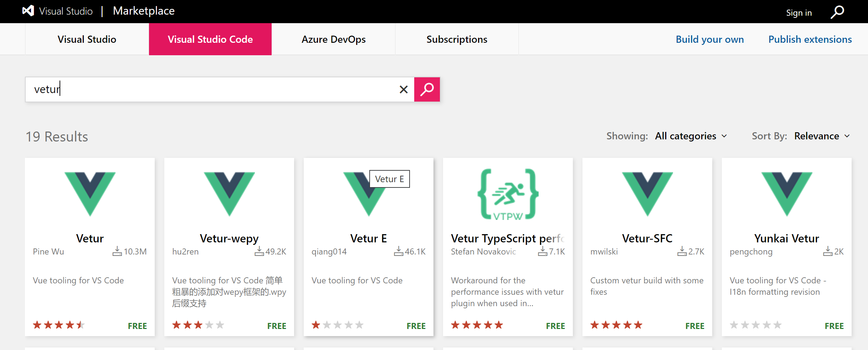This screenshot has height=350, width=868.
Task: Click the Marketplace header title
Action: coord(144,11)
